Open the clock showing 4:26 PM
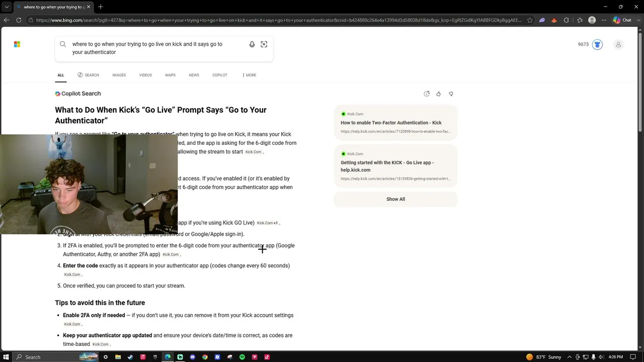Screen dimensions: 644x362 coord(616,357)
